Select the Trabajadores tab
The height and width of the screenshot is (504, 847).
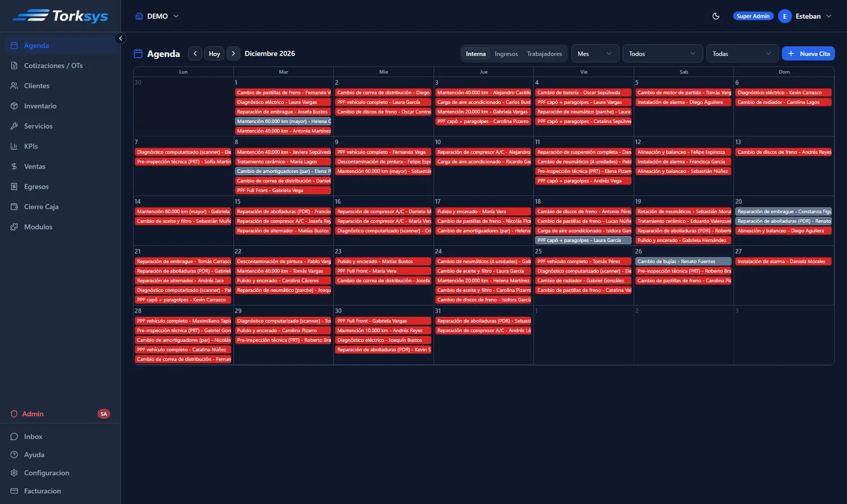544,54
